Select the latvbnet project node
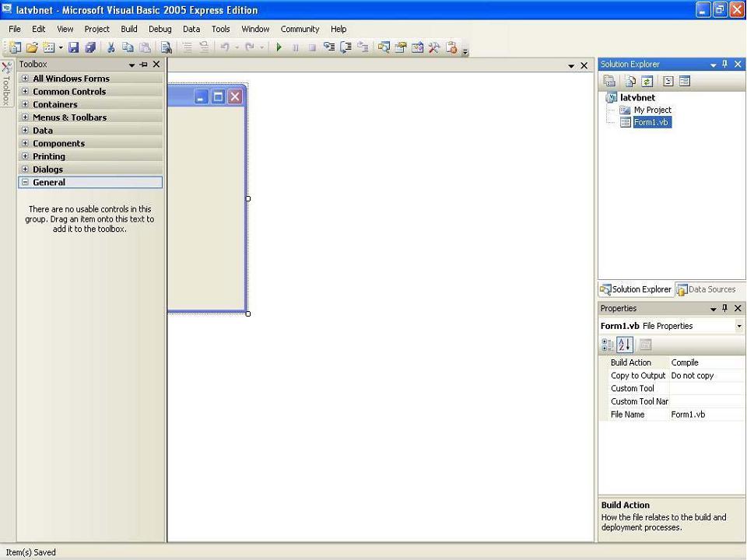747x560 pixels. tap(637, 98)
